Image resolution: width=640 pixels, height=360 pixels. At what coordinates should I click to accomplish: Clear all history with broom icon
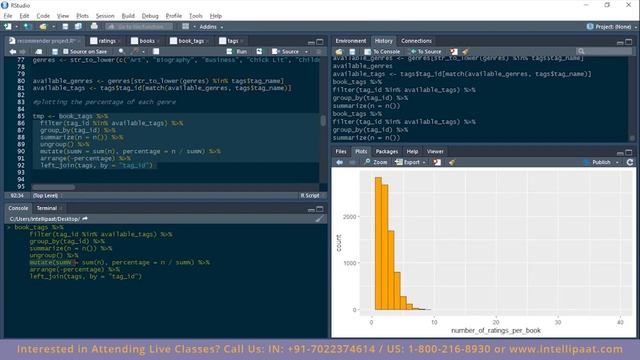tap(466, 52)
